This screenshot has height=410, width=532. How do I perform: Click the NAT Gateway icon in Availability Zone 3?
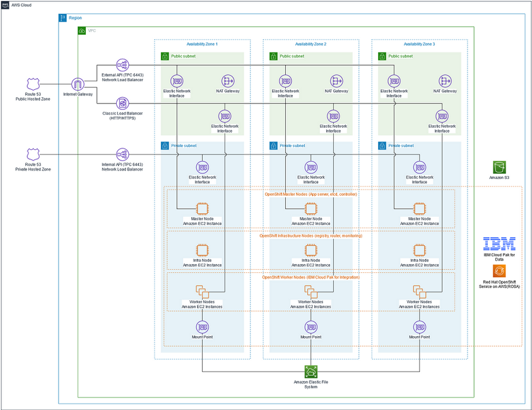[x=445, y=81]
